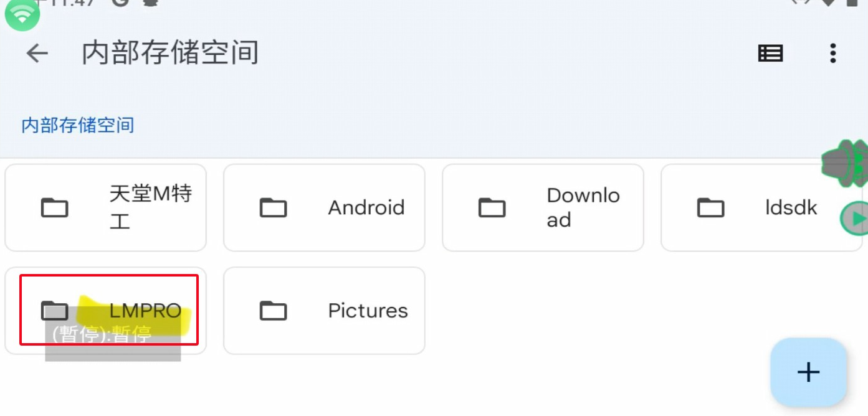868x416 pixels.
Task: Open the Pictures folder name label
Action: pos(368,310)
